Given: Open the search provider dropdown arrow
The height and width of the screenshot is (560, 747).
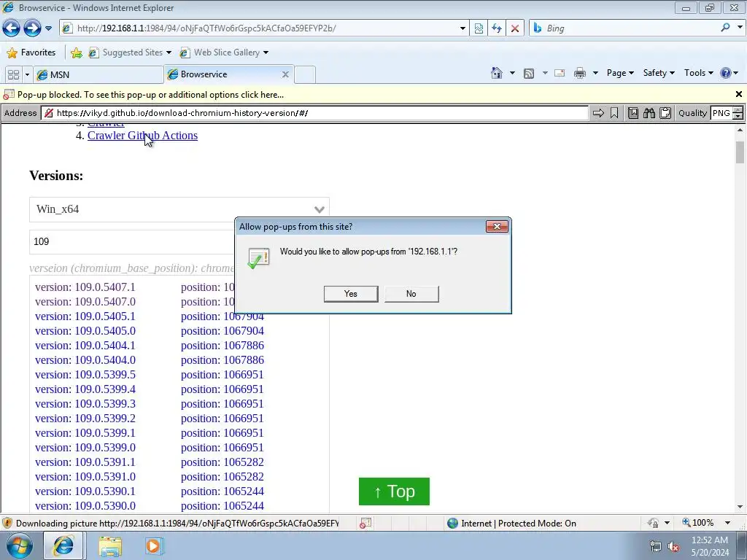Looking at the screenshot, I should (740, 28).
